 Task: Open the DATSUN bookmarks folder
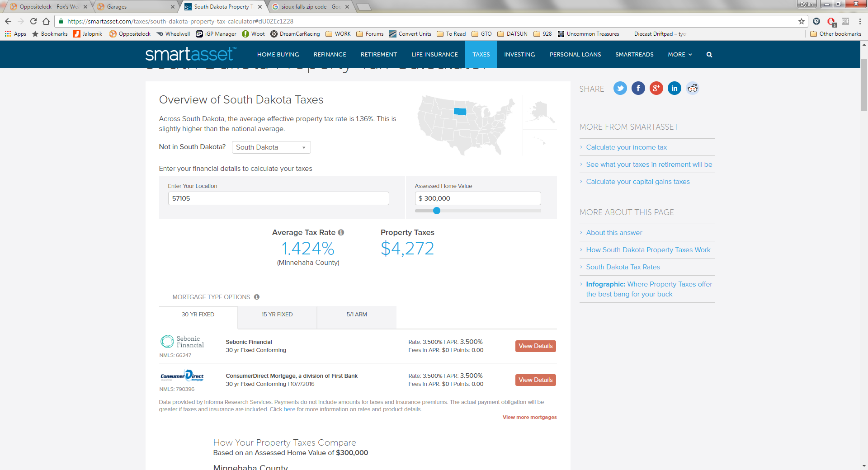(x=512, y=34)
